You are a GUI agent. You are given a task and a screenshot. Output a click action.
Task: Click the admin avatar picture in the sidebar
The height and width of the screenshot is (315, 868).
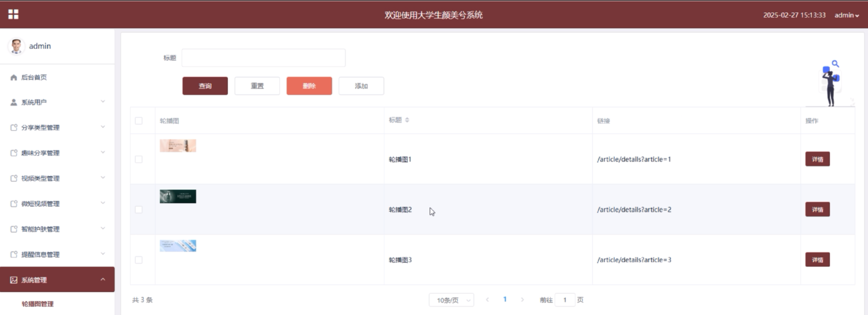(16, 46)
